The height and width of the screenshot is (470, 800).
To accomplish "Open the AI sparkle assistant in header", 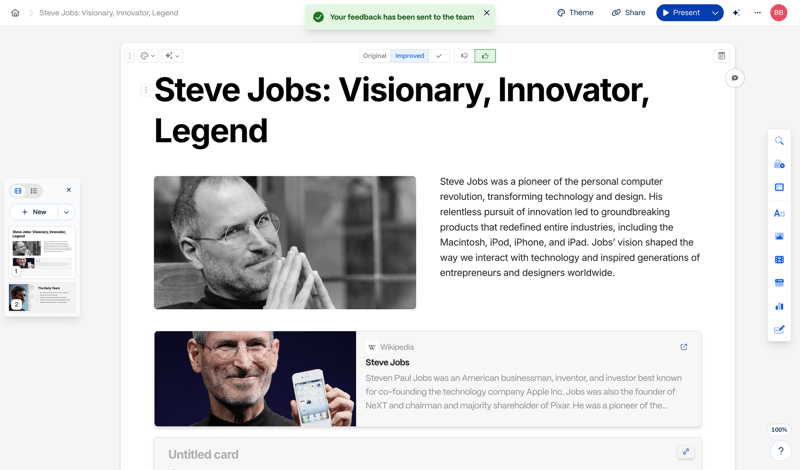I will 736,13.
